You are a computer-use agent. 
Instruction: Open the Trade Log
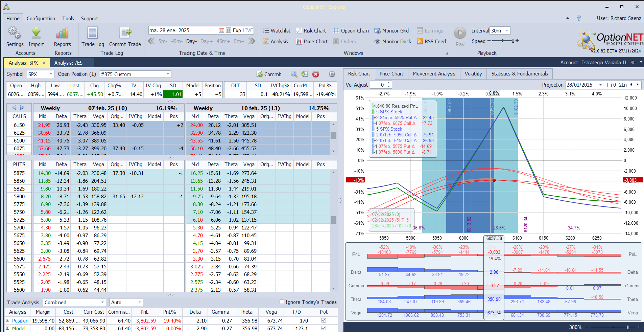coord(93,37)
